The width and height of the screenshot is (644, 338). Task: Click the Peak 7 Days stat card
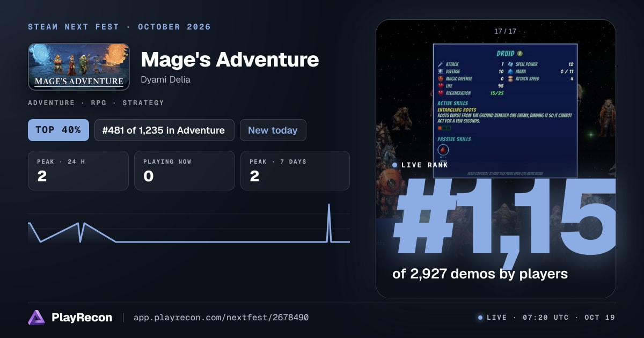pyautogui.click(x=295, y=171)
